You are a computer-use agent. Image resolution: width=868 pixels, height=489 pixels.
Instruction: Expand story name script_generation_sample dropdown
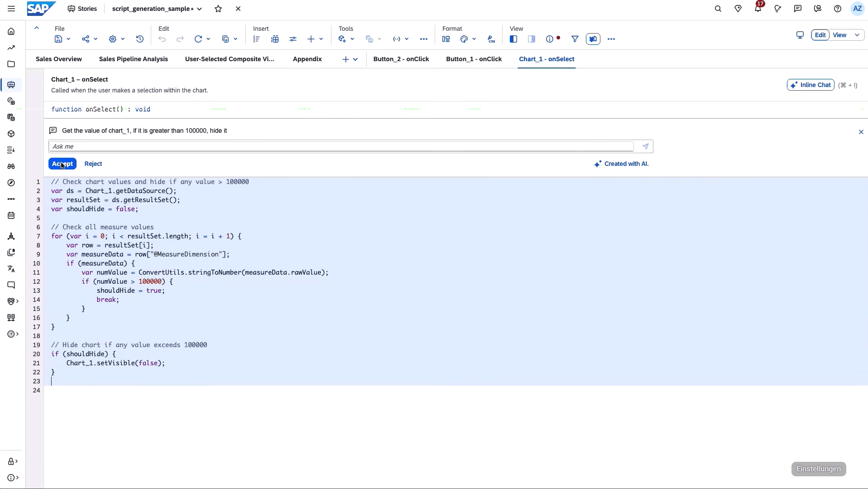coord(199,9)
